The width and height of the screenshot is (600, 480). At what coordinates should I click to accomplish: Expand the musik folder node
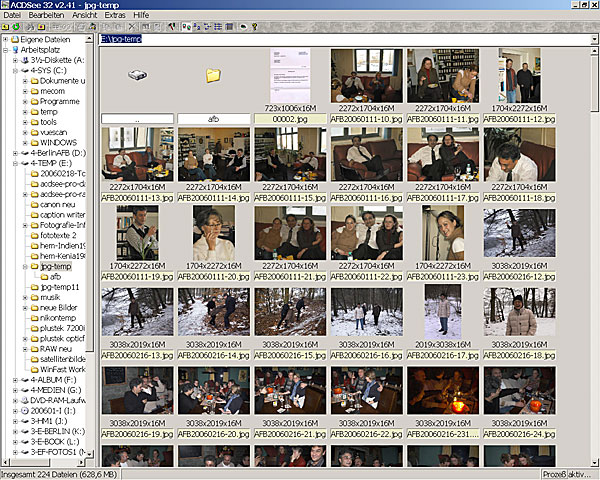(24, 297)
